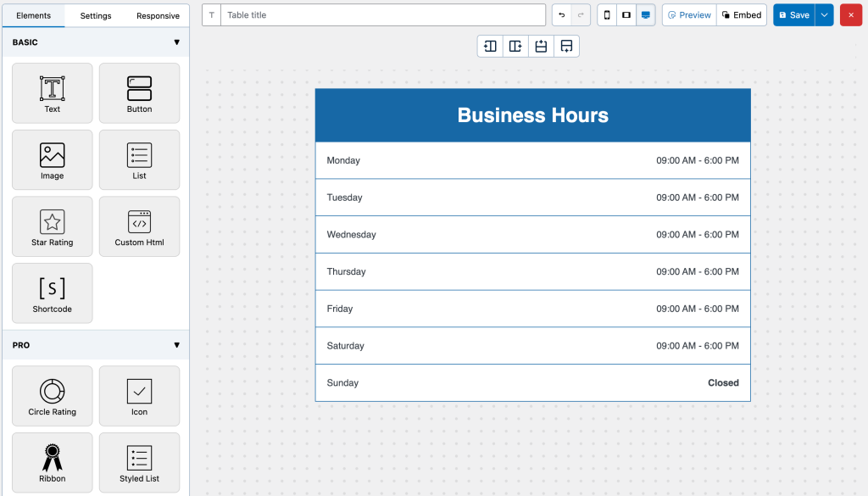Image resolution: width=868 pixels, height=496 pixels.
Task: Pick the Custom Html element
Action: pyautogui.click(x=139, y=226)
